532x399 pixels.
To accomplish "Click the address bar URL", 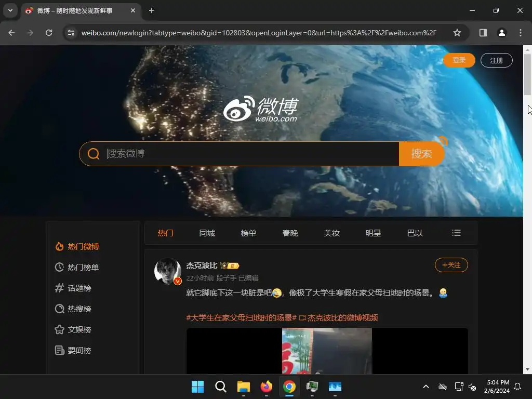I will point(259,33).
